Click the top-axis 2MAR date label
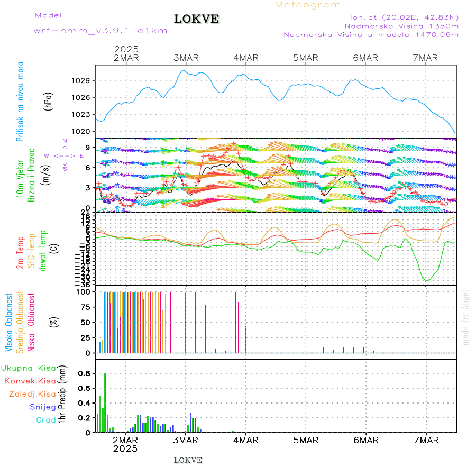This screenshot has width=476, height=476. pos(126,58)
